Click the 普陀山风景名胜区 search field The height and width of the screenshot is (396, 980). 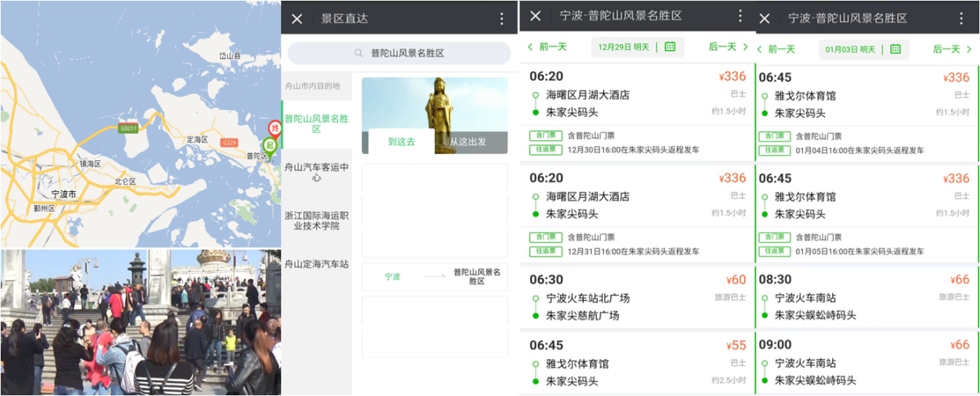pyautogui.click(x=399, y=53)
